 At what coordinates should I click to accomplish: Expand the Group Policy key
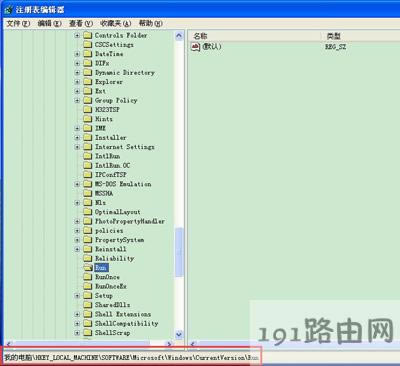[x=77, y=100]
